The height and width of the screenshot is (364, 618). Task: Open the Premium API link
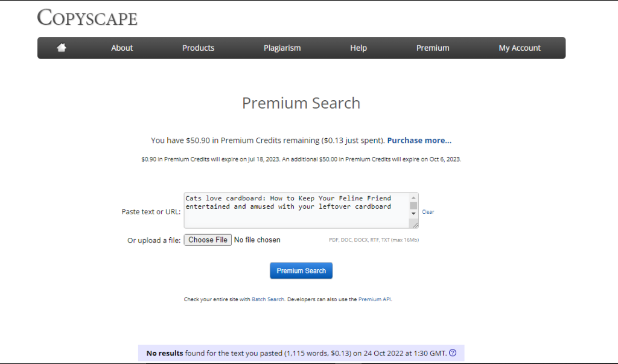point(375,299)
